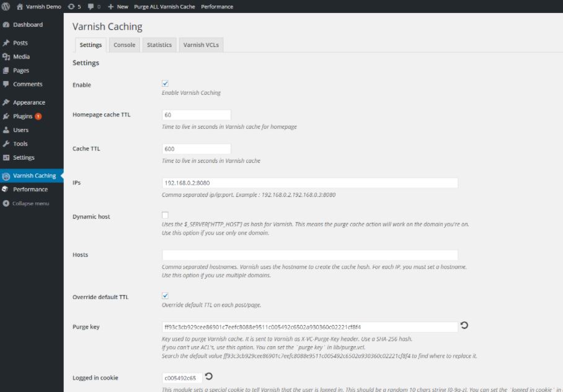Collapse the sidebar menu

click(26, 203)
